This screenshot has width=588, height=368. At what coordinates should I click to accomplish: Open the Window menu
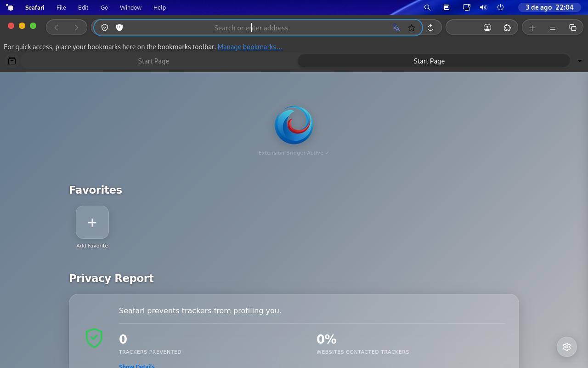click(130, 7)
